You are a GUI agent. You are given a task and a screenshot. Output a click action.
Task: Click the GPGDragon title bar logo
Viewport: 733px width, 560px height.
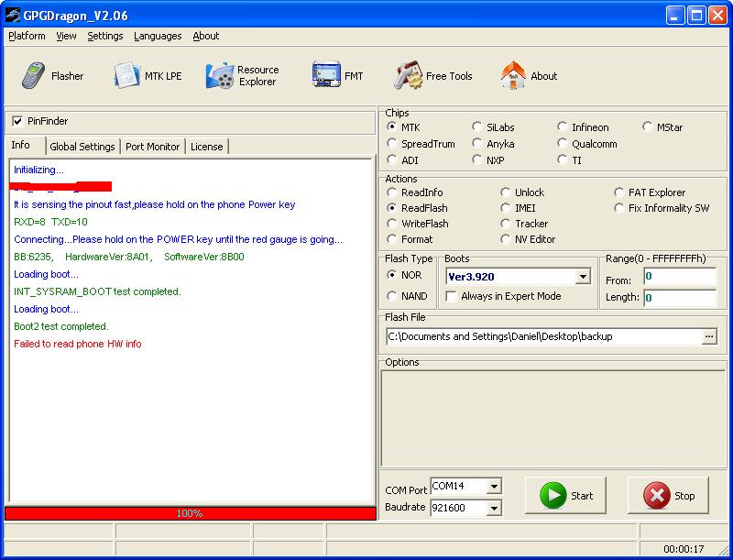click(x=13, y=16)
